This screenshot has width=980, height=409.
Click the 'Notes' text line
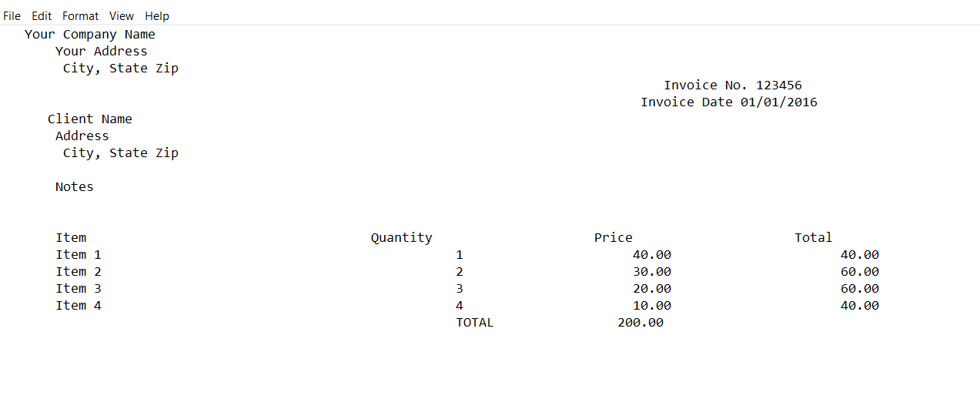(75, 187)
